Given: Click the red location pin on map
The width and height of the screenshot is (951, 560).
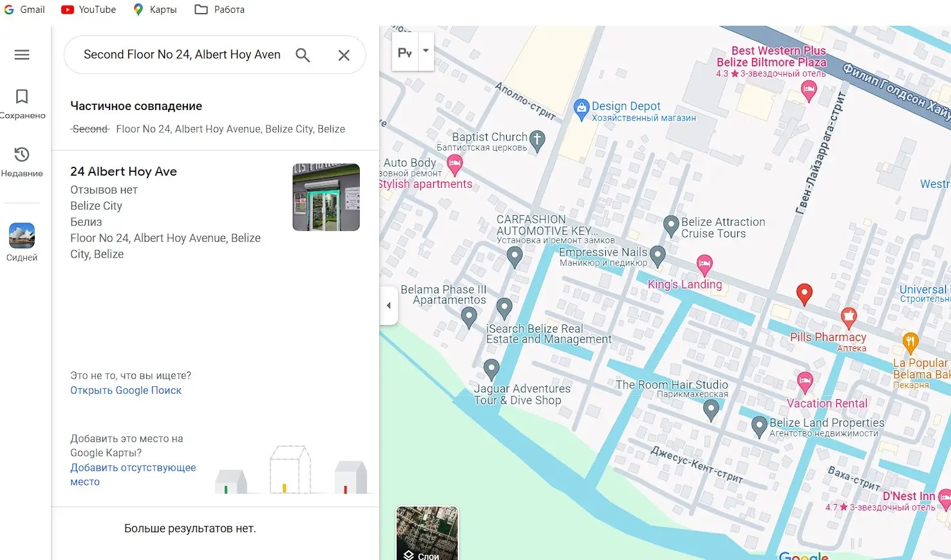Looking at the screenshot, I should 804,294.
